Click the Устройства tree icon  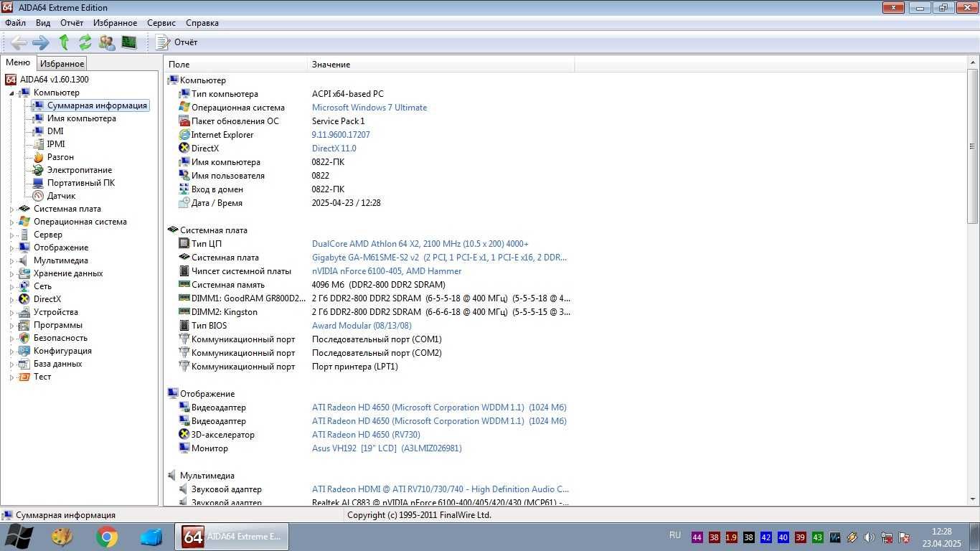24,312
